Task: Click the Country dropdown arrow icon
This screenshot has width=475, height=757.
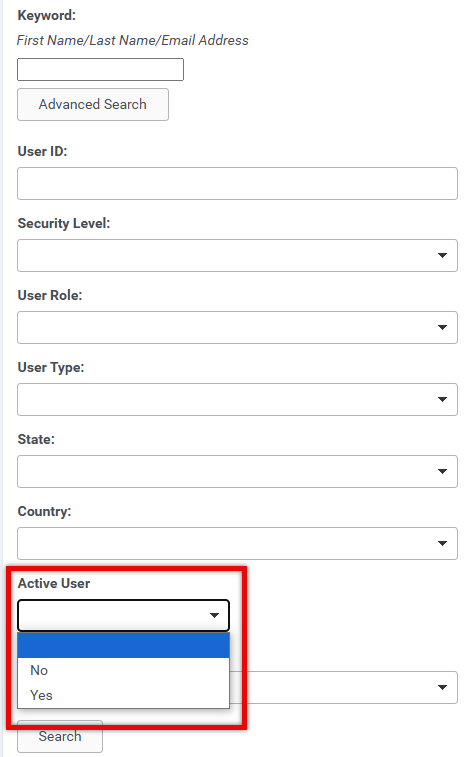Action: pyautogui.click(x=442, y=543)
